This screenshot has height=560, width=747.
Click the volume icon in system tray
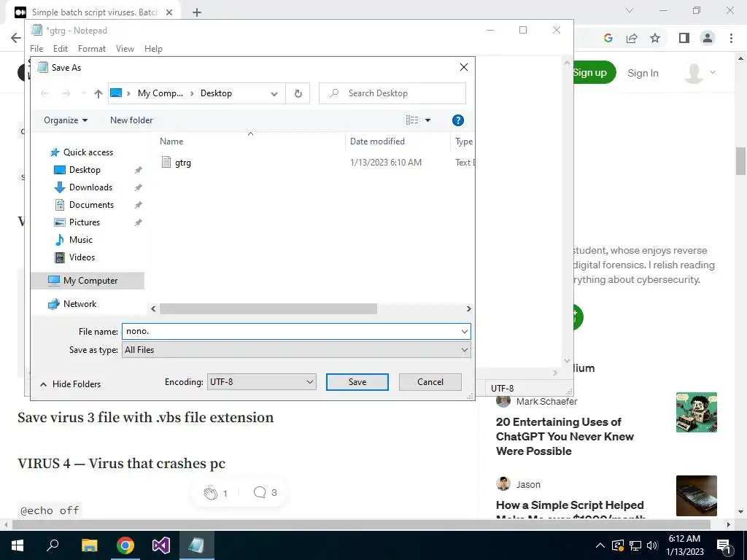[652, 545]
